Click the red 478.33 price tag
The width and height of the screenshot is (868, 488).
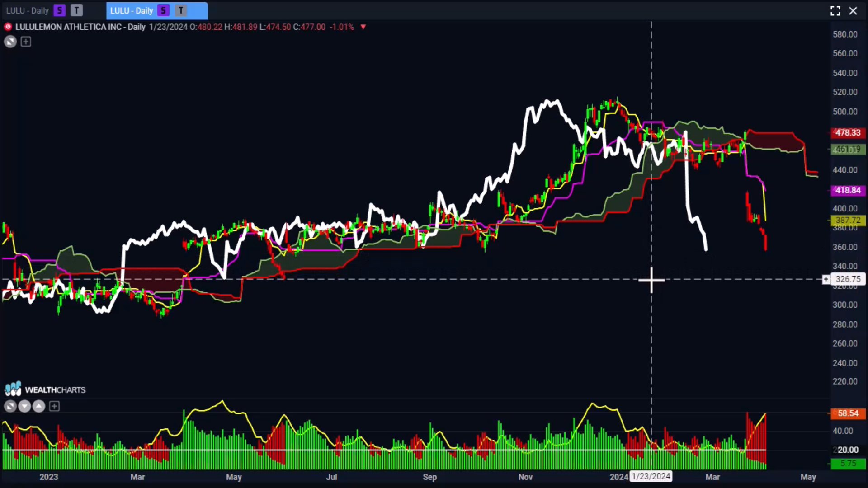point(848,133)
